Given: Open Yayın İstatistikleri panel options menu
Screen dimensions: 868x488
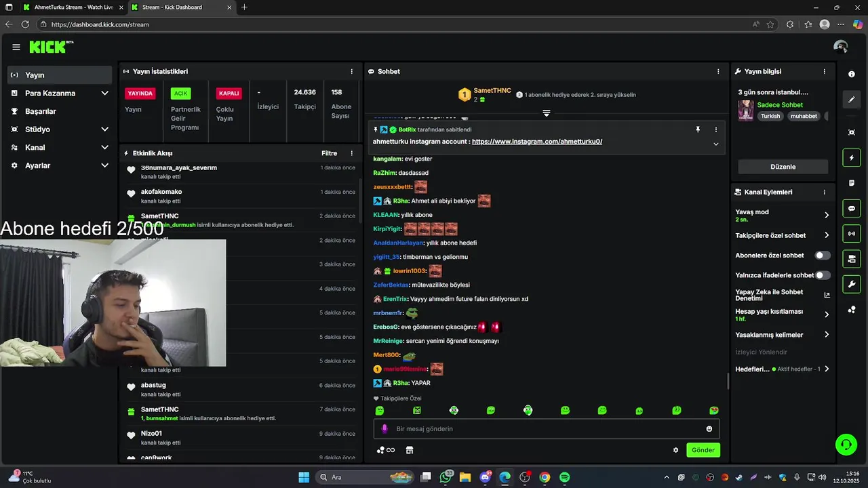Looking at the screenshot, I should 351,71.
